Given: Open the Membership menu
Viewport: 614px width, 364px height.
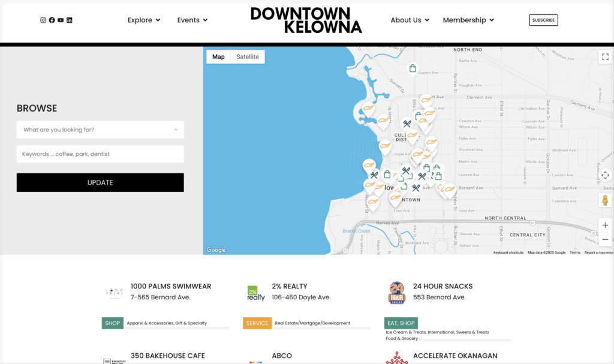Looking at the screenshot, I should point(468,20).
